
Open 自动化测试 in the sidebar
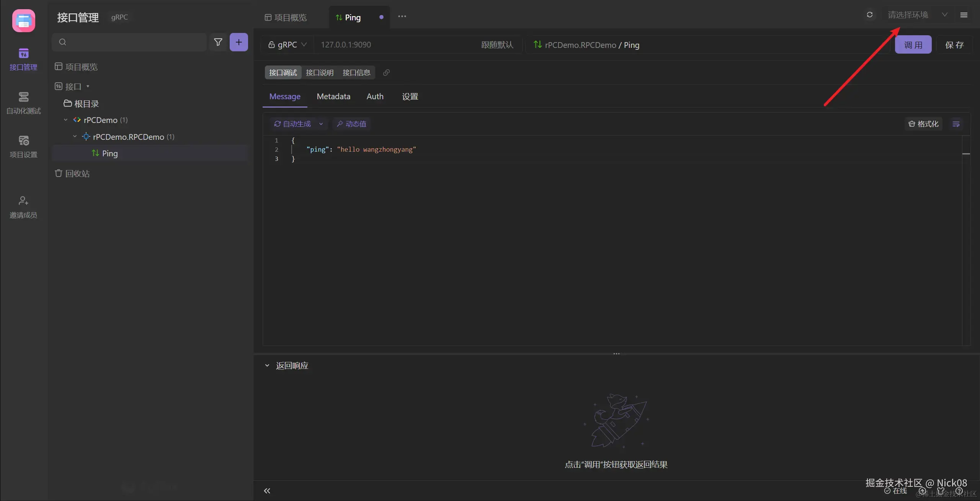23,103
